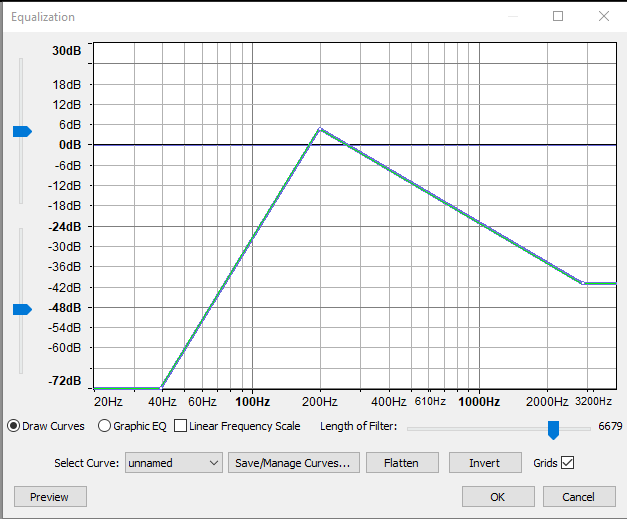The height and width of the screenshot is (519, 627).
Task: Click the upper dB range slider thumb
Action: click(x=22, y=132)
